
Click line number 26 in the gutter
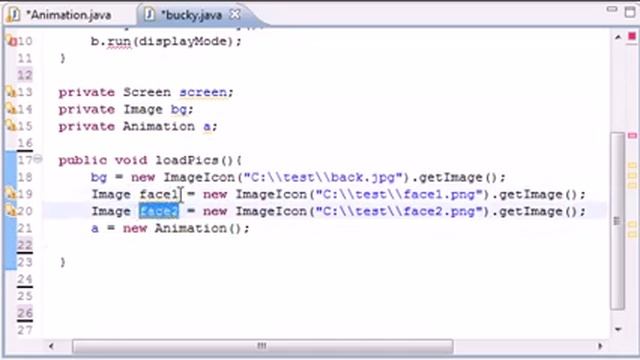tap(24, 313)
